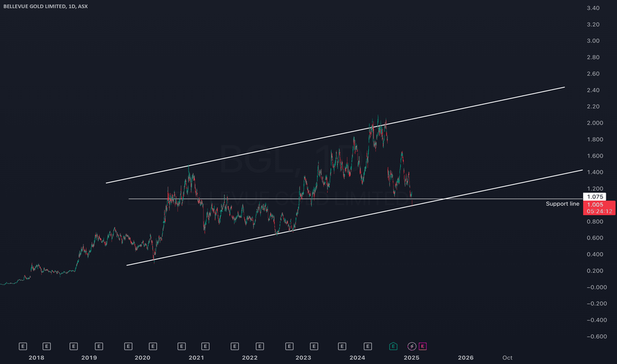The height and width of the screenshot is (364, 617).
Task: Click the 0.400 price axis label
Action: [594, 254]
